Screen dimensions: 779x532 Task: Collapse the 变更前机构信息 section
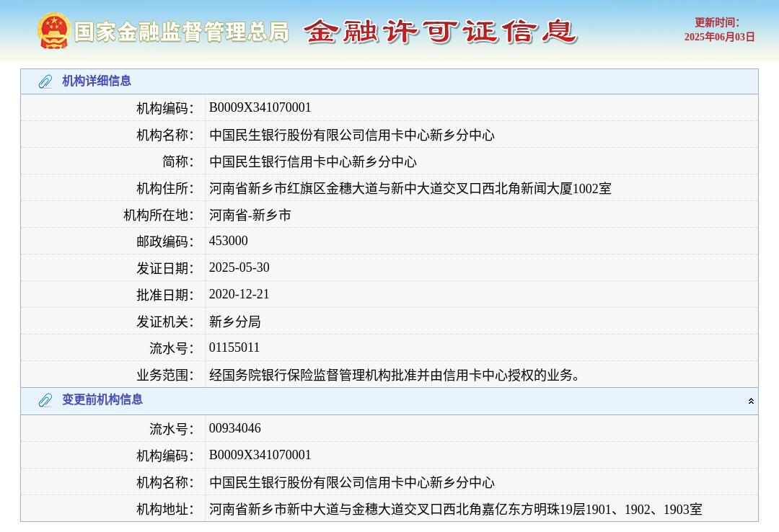tap(751, 401)
